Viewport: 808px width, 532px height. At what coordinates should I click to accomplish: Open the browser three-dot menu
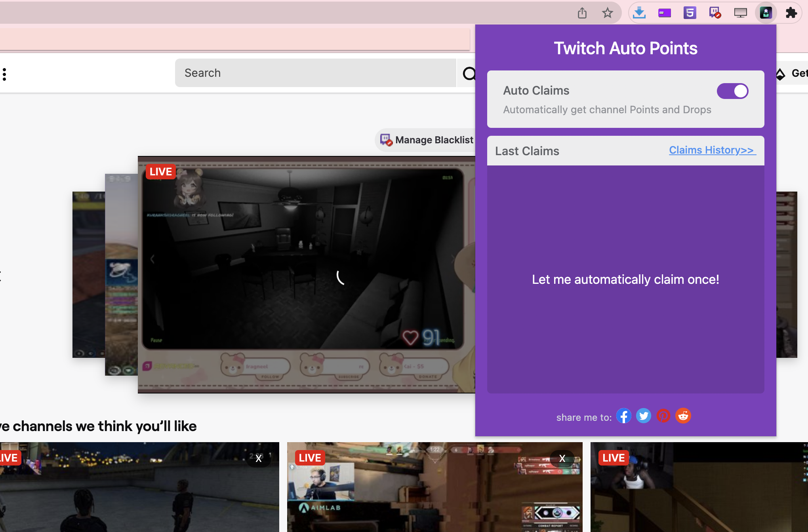[4, 74]
